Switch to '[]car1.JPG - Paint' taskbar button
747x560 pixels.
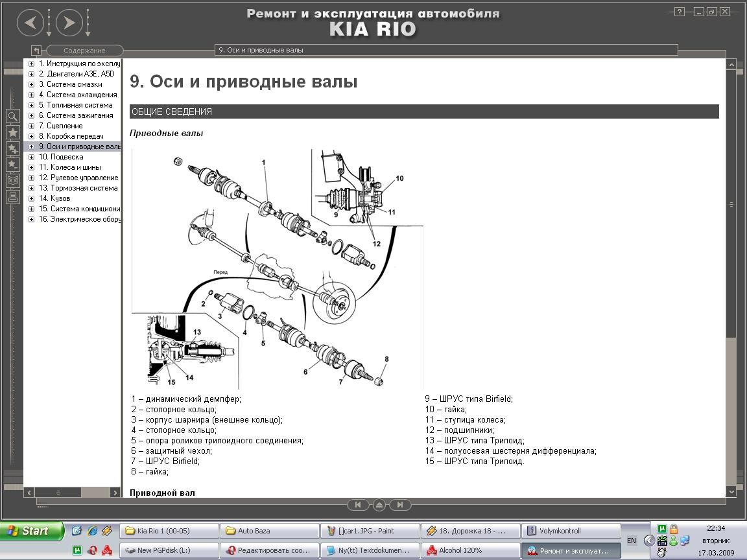tap(370, 530)
